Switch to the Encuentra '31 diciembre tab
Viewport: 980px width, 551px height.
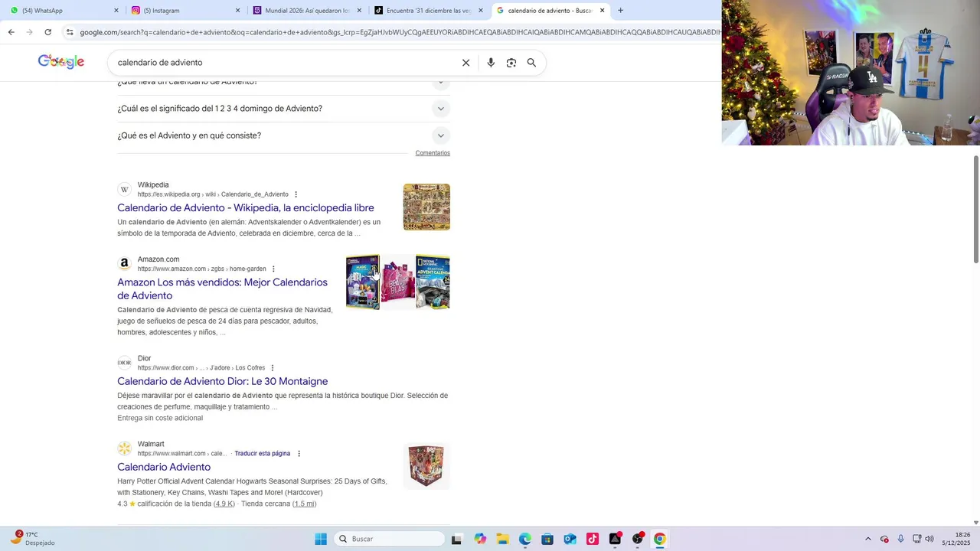tap(427, 11)
